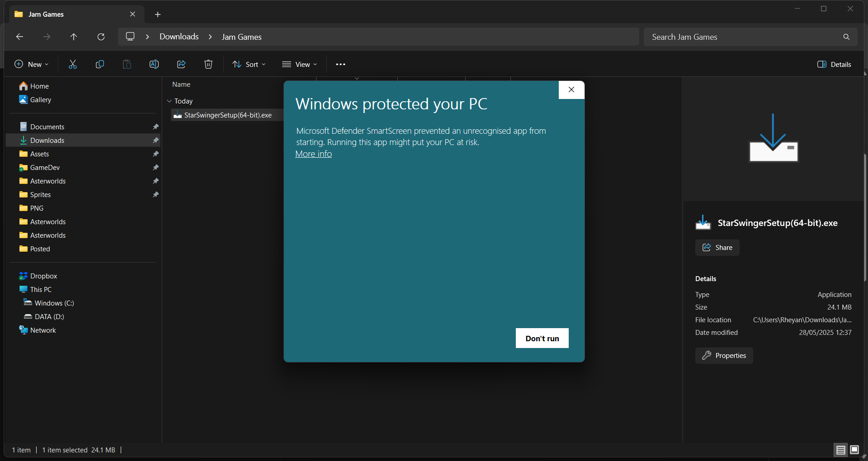Open Sprites folder in sidebar

(40, 194)
